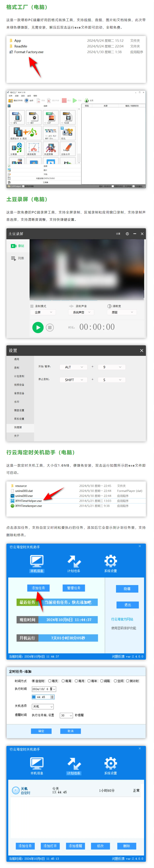The image size is (154, 868).
Task: Open 通用 in settings sidebar
Action: point(17,359)
